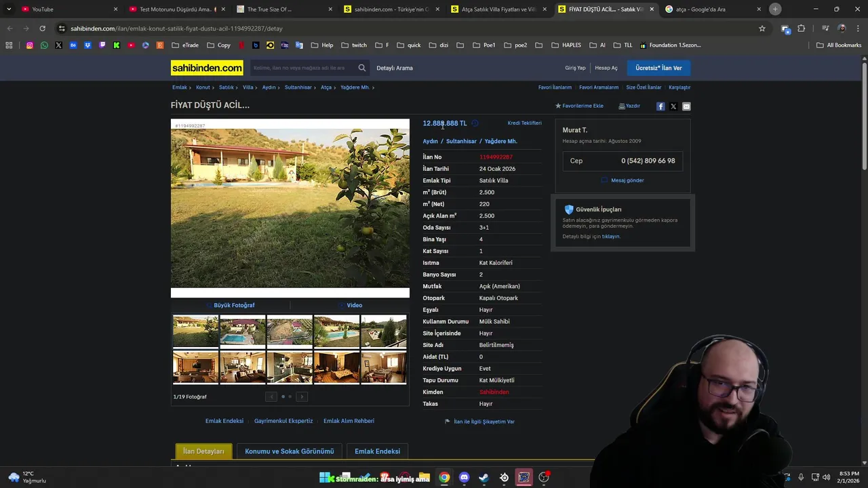Select the İlan Detayları tab
Image resolution: width=868 pixels, height=488 pixels.
[203, 451]
